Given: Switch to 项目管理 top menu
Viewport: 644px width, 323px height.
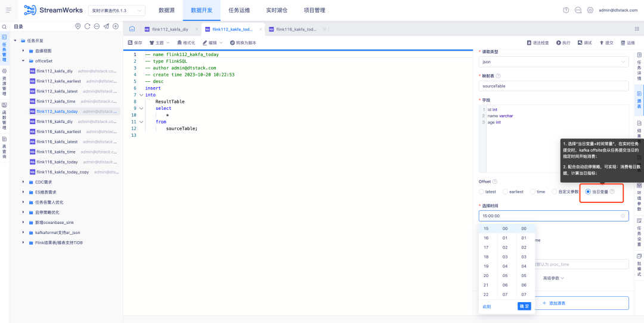Looking at the screenshot, I should tap(315, 10).
